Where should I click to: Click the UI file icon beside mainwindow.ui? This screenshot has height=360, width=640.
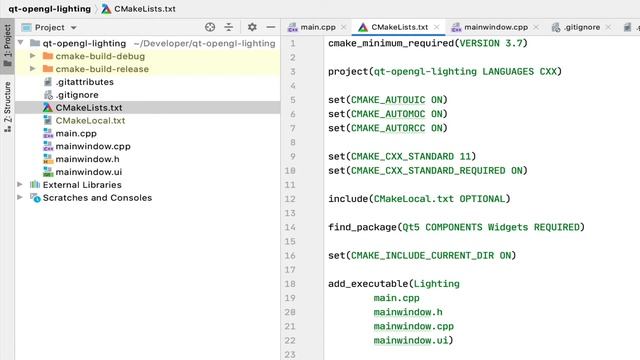pos(48,172)
